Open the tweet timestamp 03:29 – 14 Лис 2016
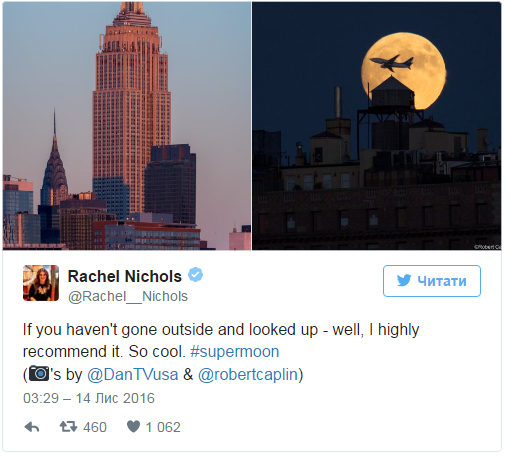This screenshot has height=457, width=510. tap(89, 398)
